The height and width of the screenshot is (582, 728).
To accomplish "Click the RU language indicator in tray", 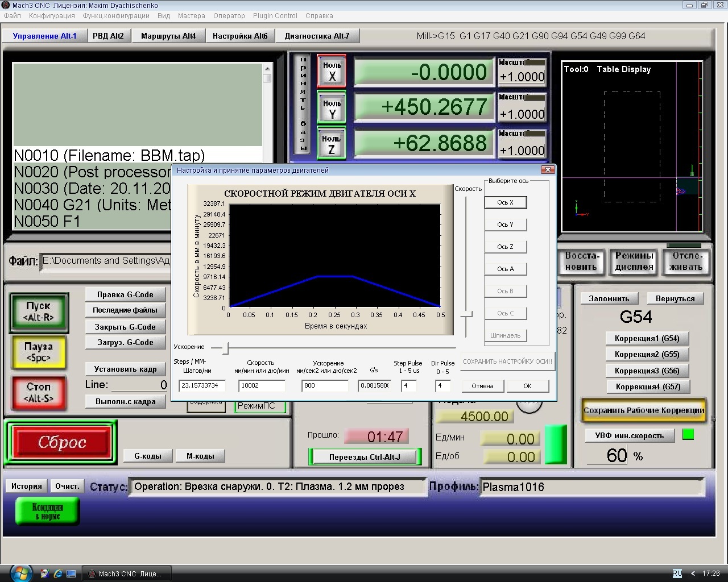I will coord(677,573).
